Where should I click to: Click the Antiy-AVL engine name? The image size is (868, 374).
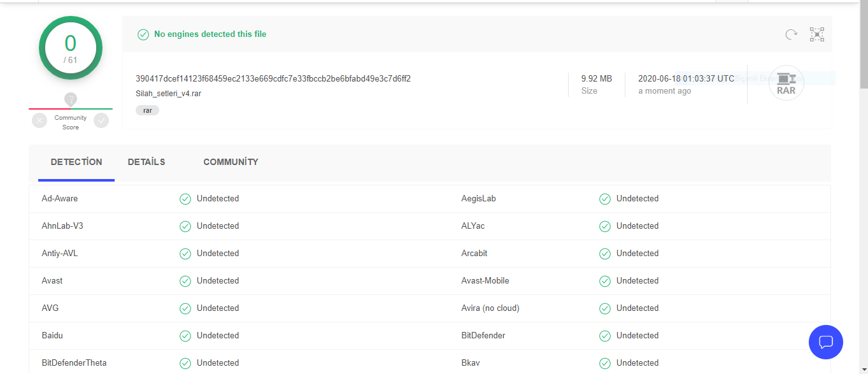60,254
